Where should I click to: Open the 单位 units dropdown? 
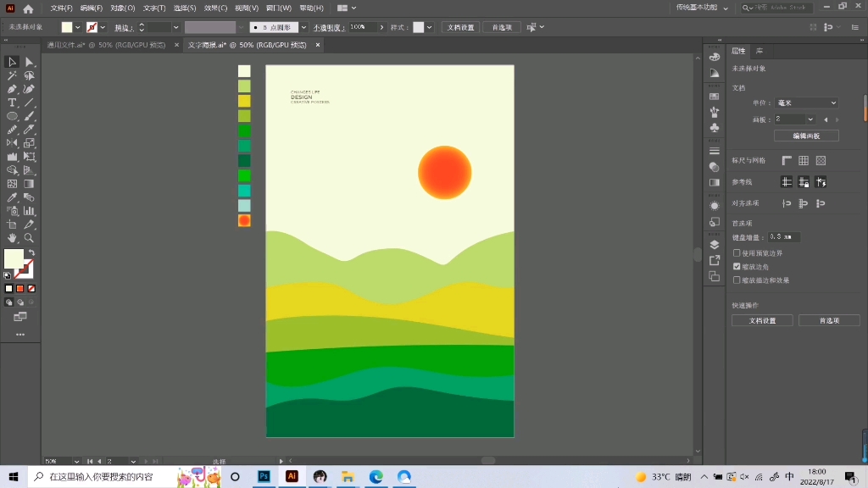[x=806, y=103]
